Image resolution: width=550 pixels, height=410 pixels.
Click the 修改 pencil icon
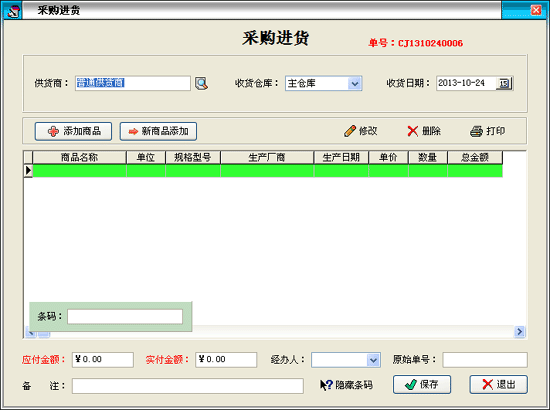click(350, 131)
